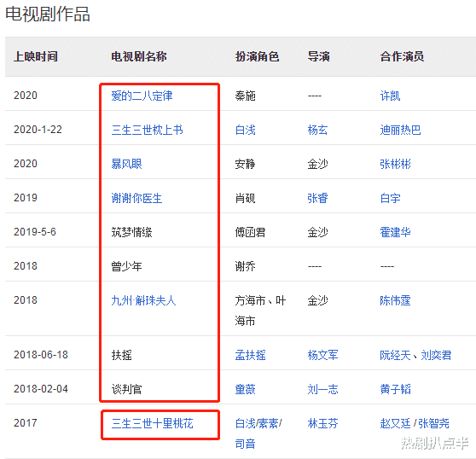The width and height of the screenshot is (476, 459).
Task: Open 阮经天 actor link
Action: click(395, 355)
